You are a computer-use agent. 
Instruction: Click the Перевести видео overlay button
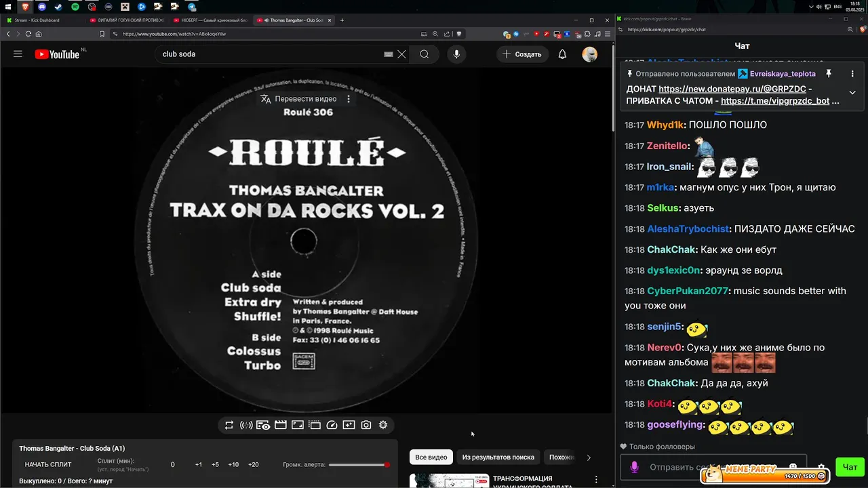[298, 99]
